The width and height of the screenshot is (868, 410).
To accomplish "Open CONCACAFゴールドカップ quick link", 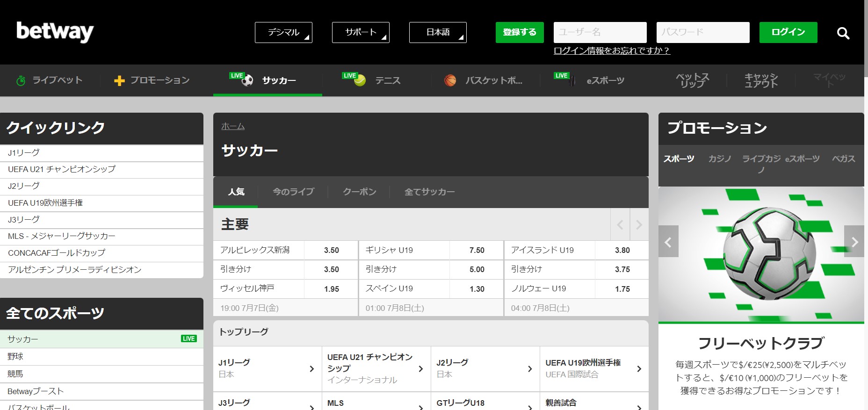I will (101, 253).
